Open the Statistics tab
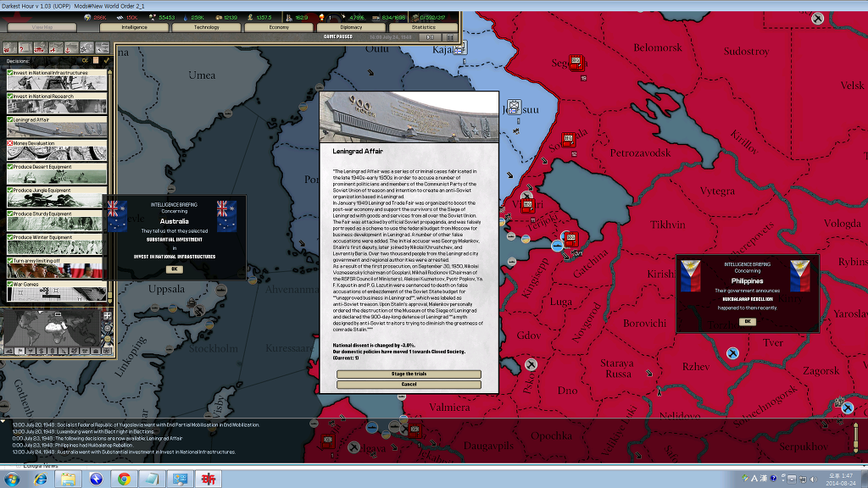This screenshot has height=488, width=868. (x=424, y=27)
